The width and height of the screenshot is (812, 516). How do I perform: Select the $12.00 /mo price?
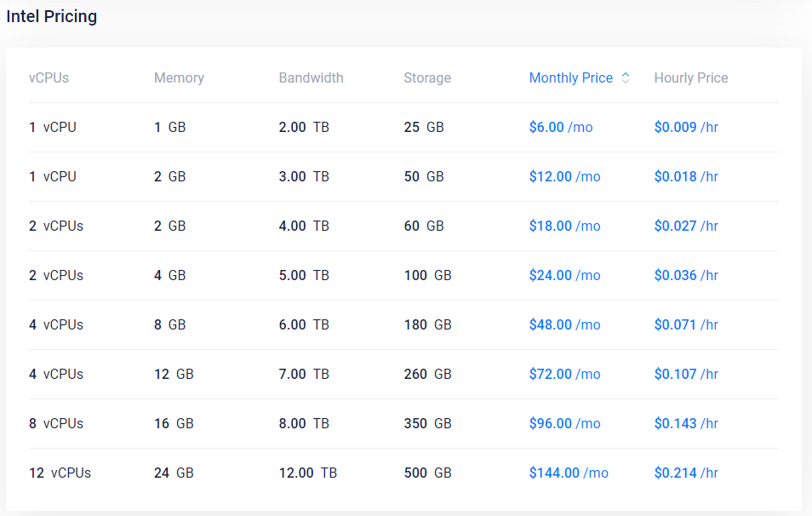tap(564, 176)
